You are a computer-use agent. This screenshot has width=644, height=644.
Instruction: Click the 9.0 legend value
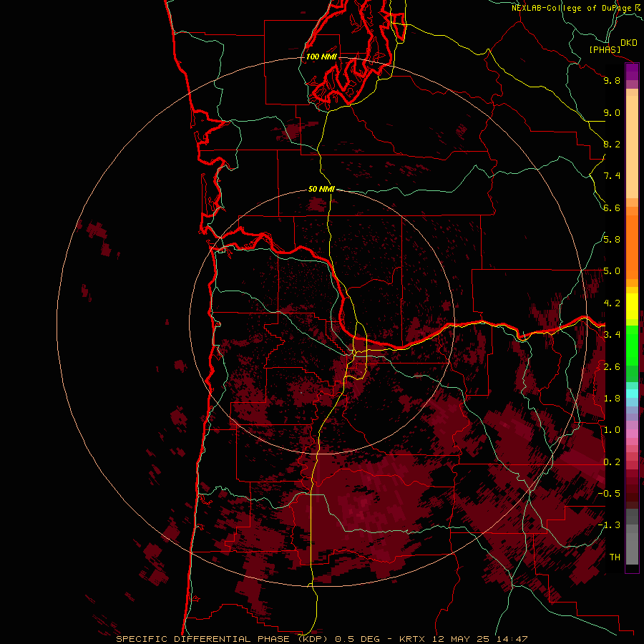[x=612, y=112]
